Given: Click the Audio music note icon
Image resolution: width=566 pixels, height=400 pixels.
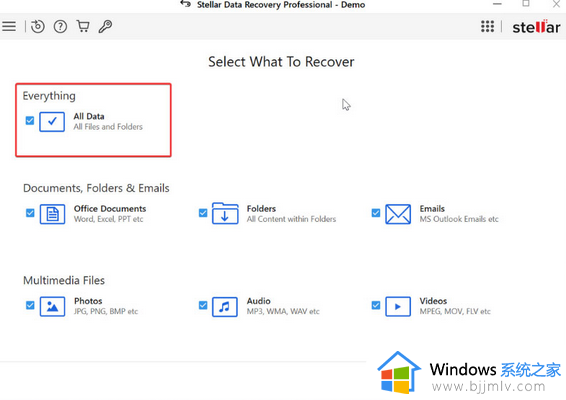Looking at the screenshot, I should click(x=225, y=307).
